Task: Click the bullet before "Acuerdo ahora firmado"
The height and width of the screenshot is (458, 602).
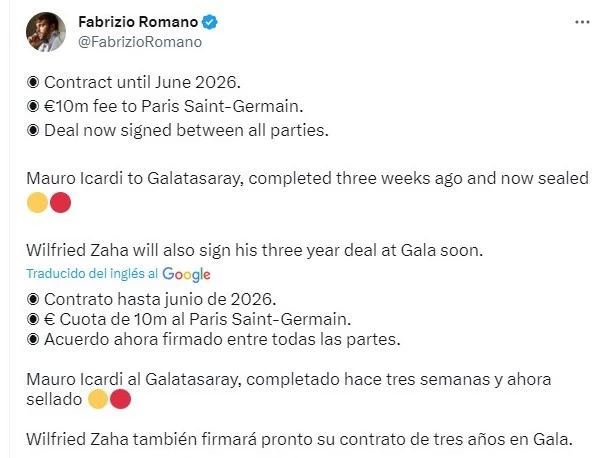Action: point(33,341)
